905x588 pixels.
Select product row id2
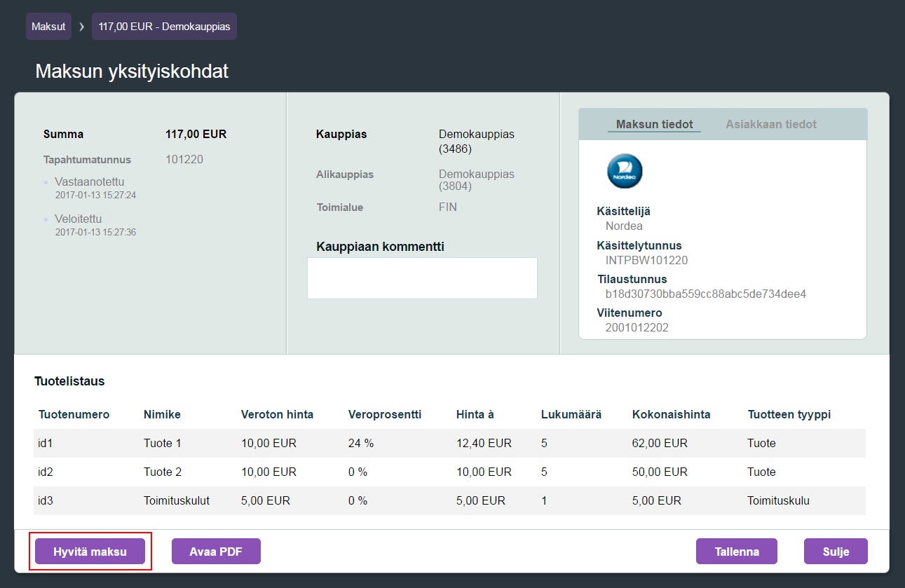tap(449, 472)
